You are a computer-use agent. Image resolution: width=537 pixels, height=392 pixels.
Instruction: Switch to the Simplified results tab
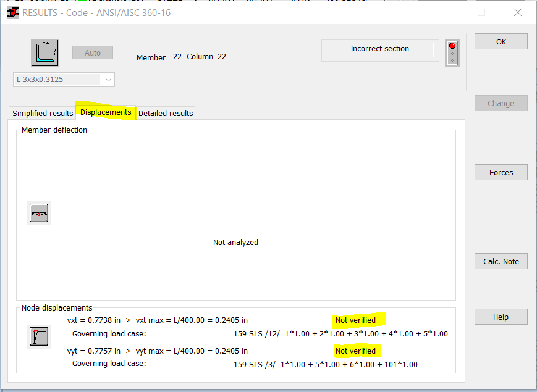(x=41, y=113)
